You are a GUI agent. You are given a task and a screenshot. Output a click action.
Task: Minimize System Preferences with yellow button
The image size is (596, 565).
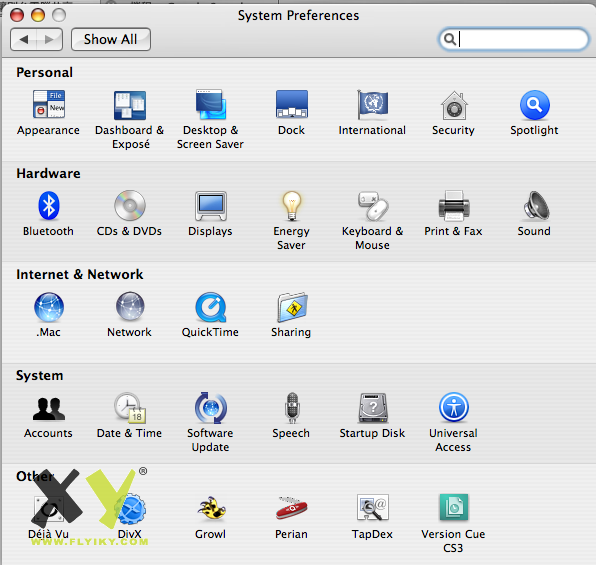pos(38,15)
